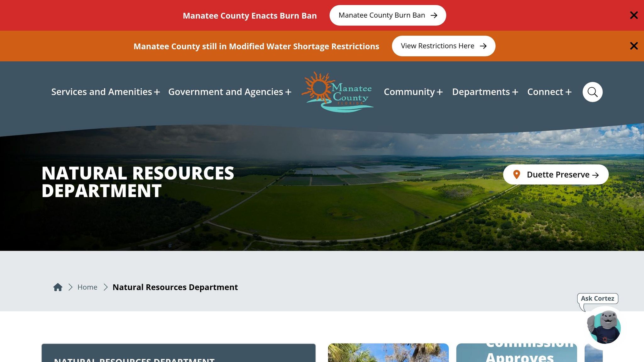Close the orange Water Shortage alert banner

coord(634,46)
